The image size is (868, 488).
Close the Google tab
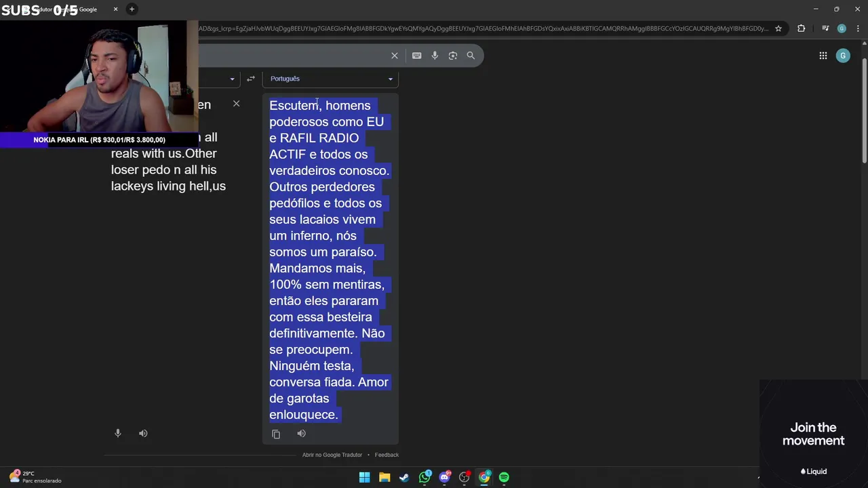click(x=115, y=9)
